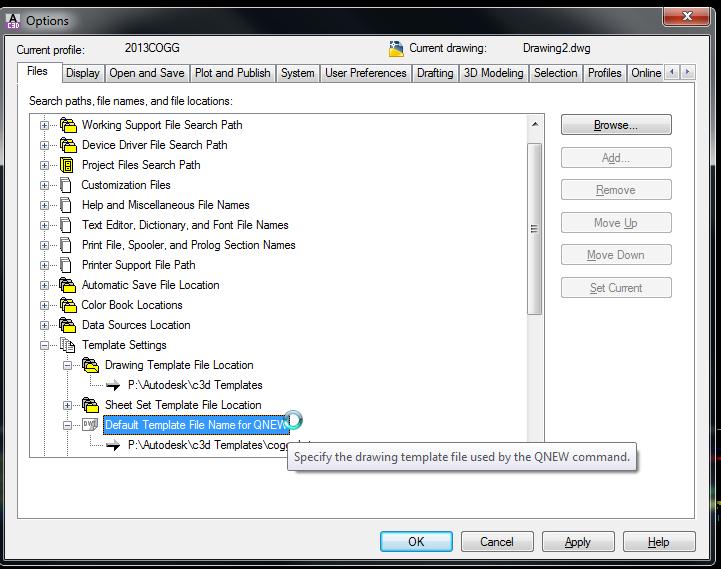
Task: Click the Sheet Set Template File Location icon
Action: point(91,405)
